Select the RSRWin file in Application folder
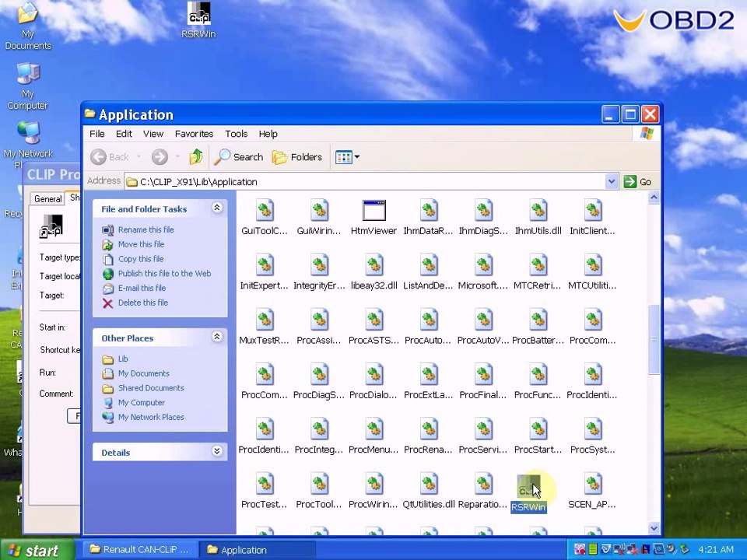 click(x=528, y=493)
